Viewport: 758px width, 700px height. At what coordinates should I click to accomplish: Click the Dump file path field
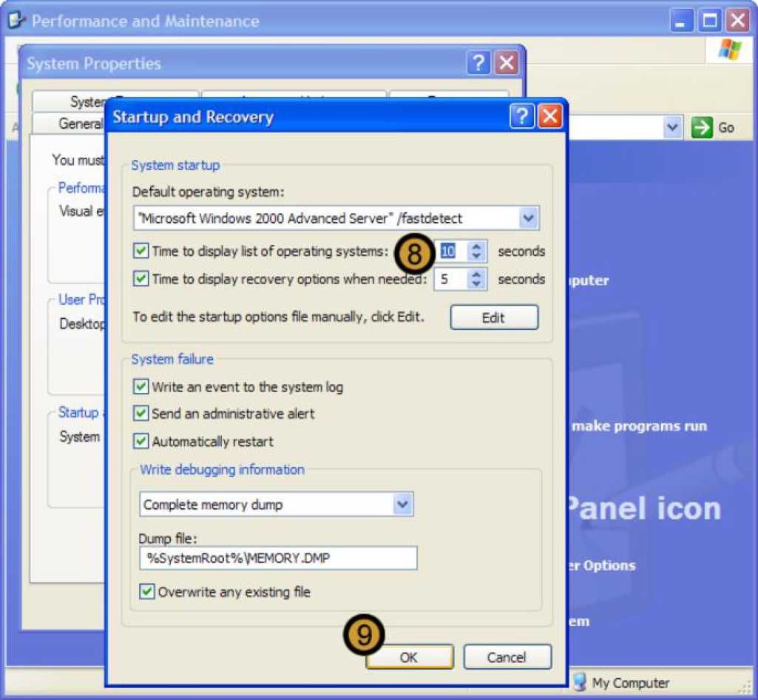pos(279,558)
